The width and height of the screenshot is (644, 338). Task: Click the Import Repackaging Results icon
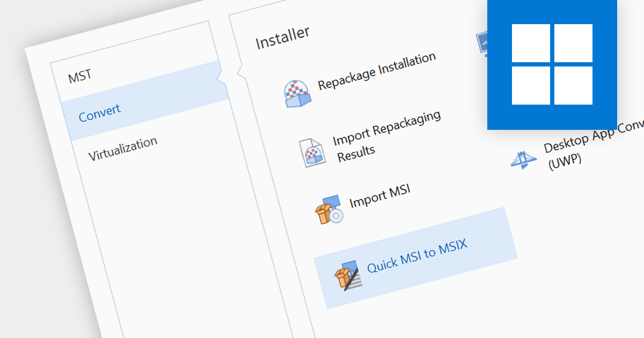point(313,152)
